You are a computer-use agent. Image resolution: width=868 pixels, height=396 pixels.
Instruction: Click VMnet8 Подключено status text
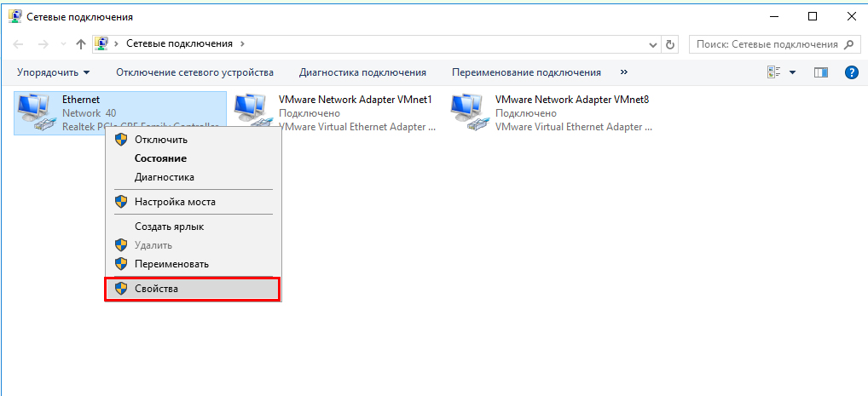tap(526, 113)
